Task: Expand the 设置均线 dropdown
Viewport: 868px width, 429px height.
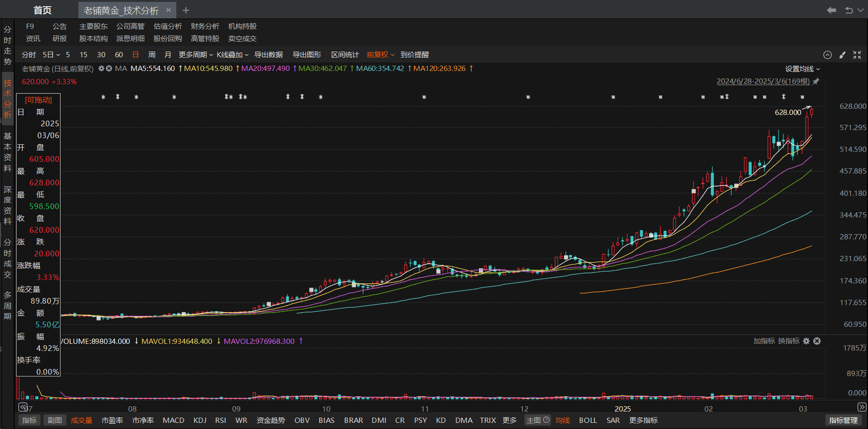Action: click(x=802, y=69)
